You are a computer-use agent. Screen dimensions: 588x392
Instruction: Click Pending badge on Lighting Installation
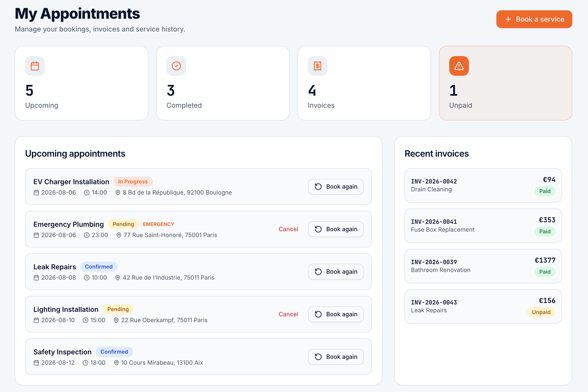[x=118, y=309]
